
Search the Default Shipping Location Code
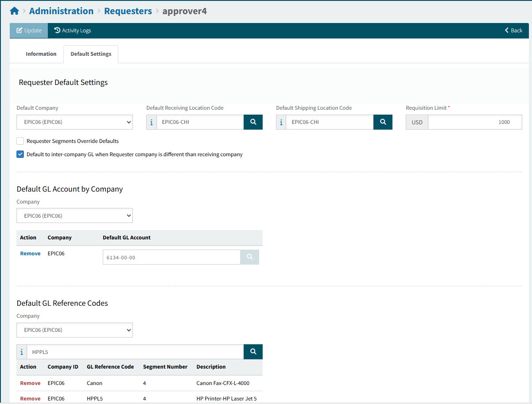click(x=383, y=122)
